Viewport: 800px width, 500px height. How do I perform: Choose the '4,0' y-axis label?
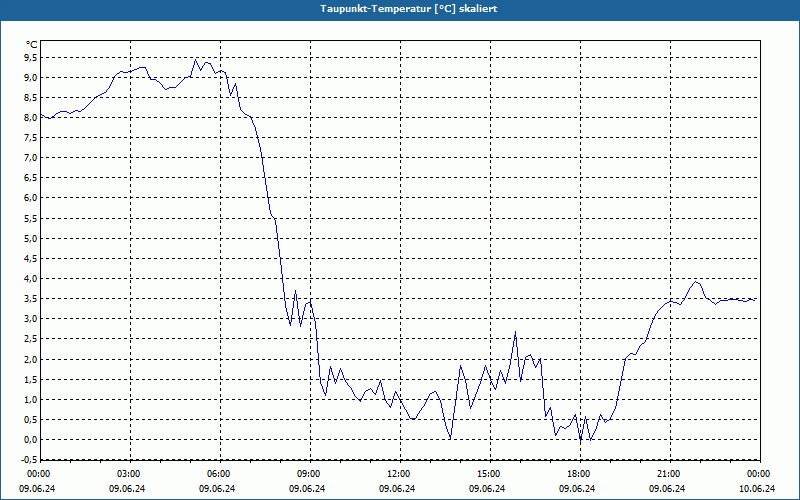click(31, 279)
